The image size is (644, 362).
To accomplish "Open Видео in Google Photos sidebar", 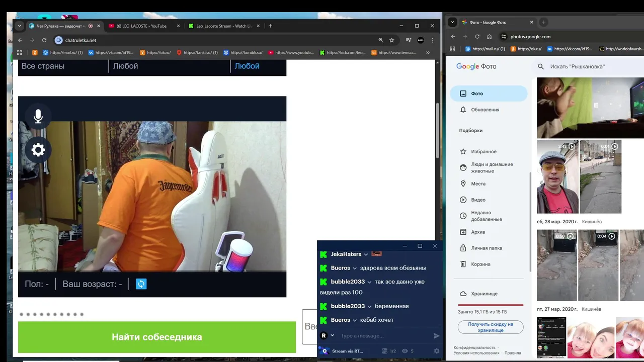I will click(478, 200).
